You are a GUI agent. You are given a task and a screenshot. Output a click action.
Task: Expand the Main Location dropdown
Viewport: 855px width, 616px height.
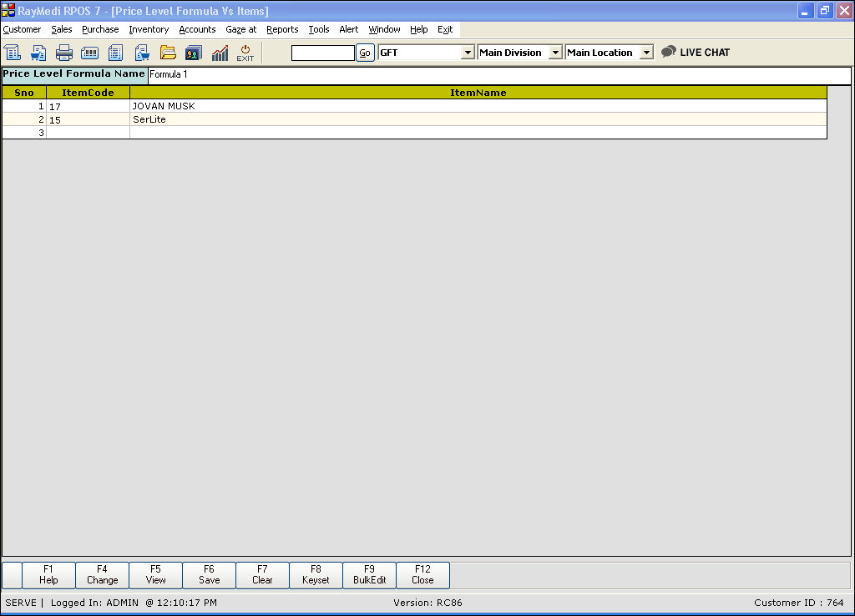pos(646,53)
